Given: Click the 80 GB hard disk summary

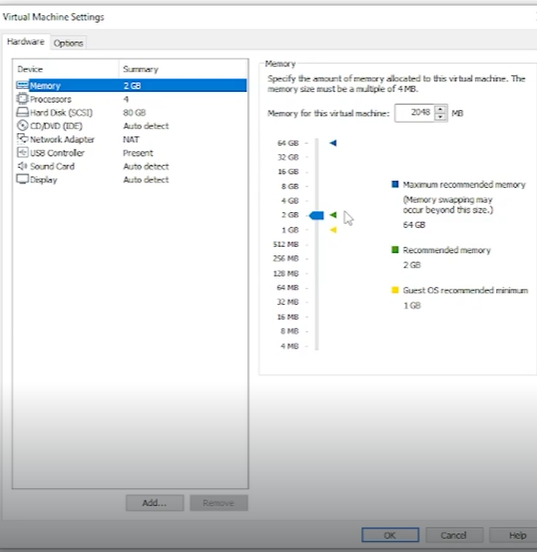Looking at the screenshot, I should click(134, 113).
